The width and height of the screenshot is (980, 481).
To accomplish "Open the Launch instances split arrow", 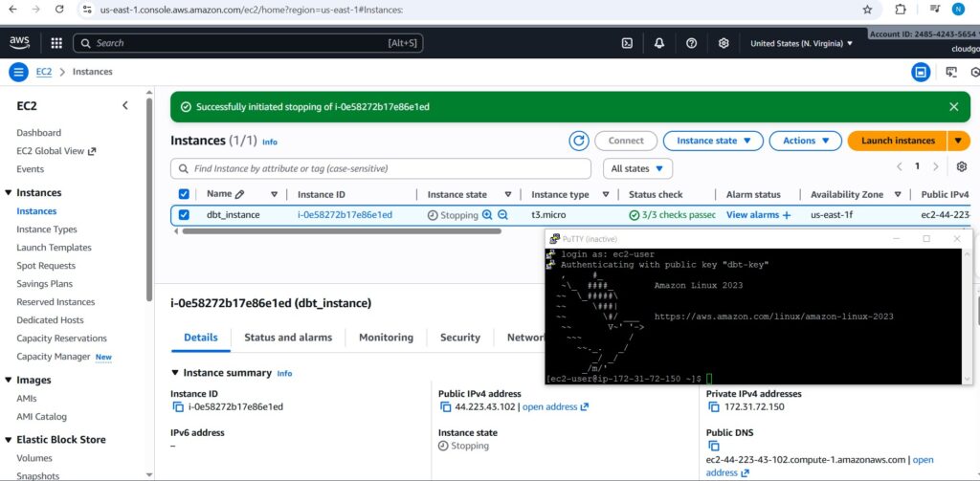I will pyautogui.click(x=959, y=141).
